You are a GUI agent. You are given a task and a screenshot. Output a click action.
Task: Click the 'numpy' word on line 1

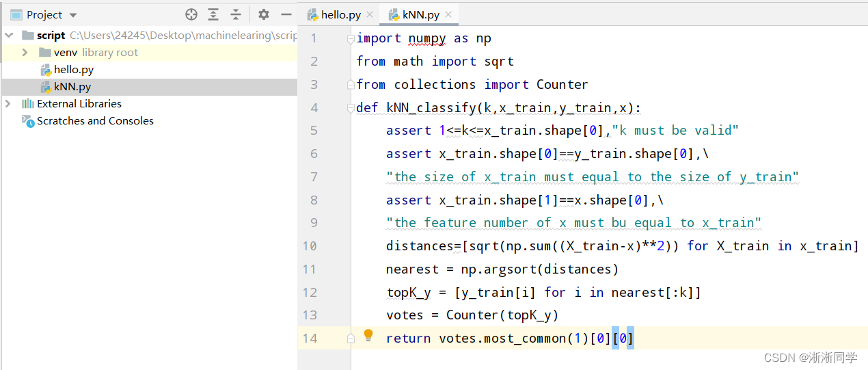coord(427,38)
